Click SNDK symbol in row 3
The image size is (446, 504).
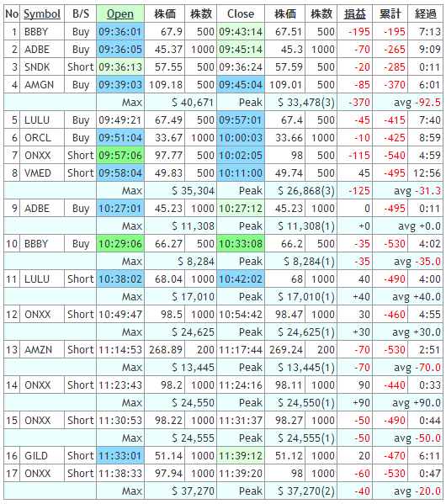pyautogui.click(x=37, y=67)
